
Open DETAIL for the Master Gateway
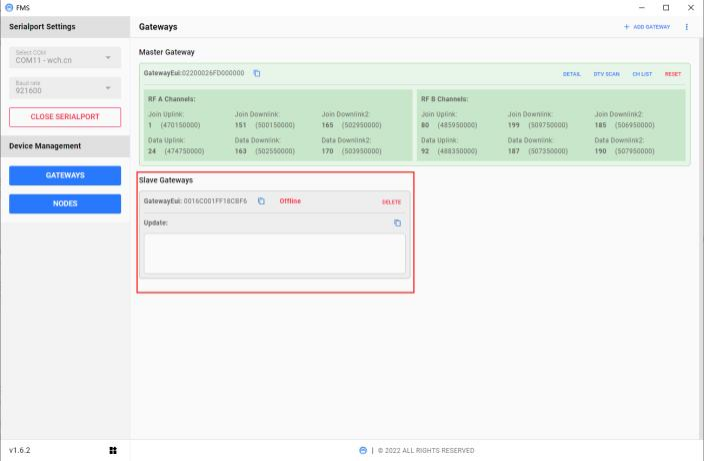tap(571, 74)
